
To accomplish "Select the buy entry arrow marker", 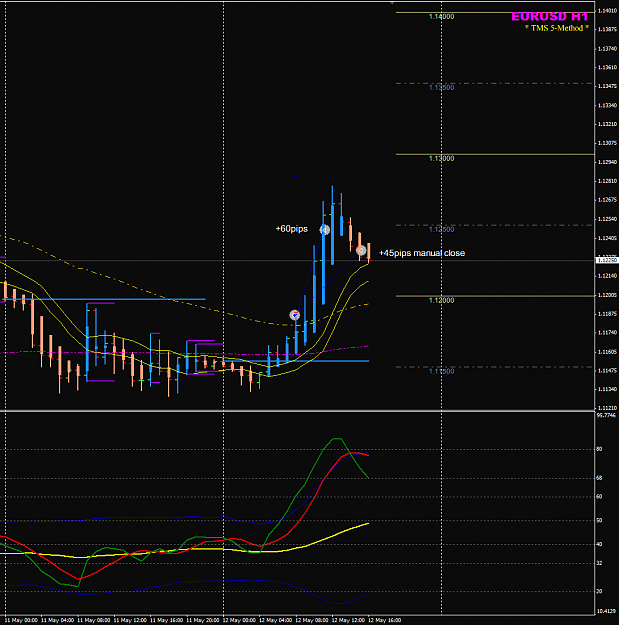I will pyautogui.click(x=295, y=315).
